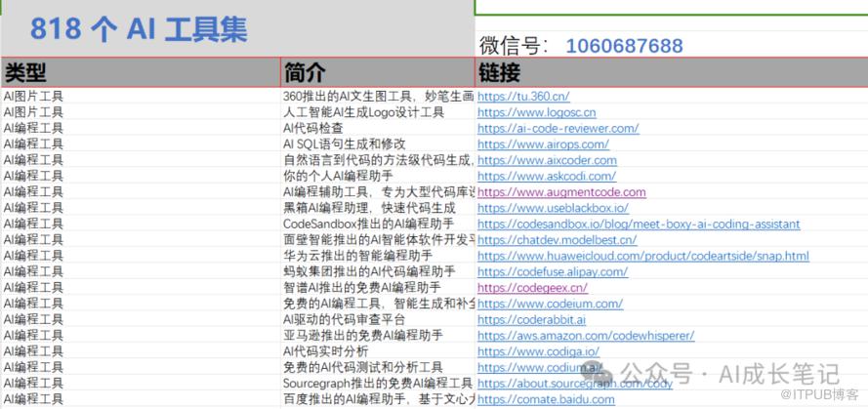The height and width of the screenshot is (409, 868).
Task: Select the 你的个人AI编程助手 cell
Action: coord(378,176)
